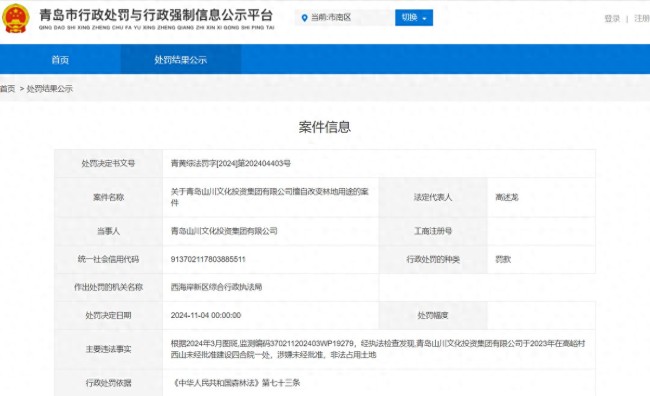Click the location pin icon

pos(304,18)
